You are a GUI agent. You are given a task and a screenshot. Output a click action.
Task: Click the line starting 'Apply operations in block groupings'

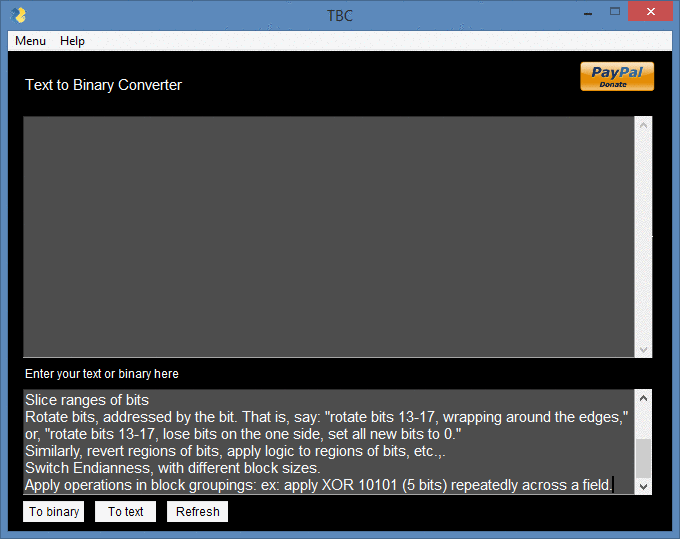click(x=318, y=485)
